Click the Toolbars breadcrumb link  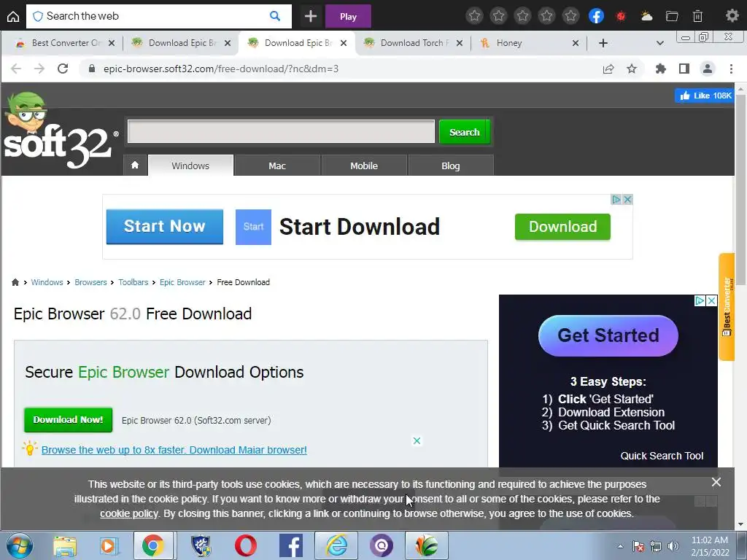[133, 282]
